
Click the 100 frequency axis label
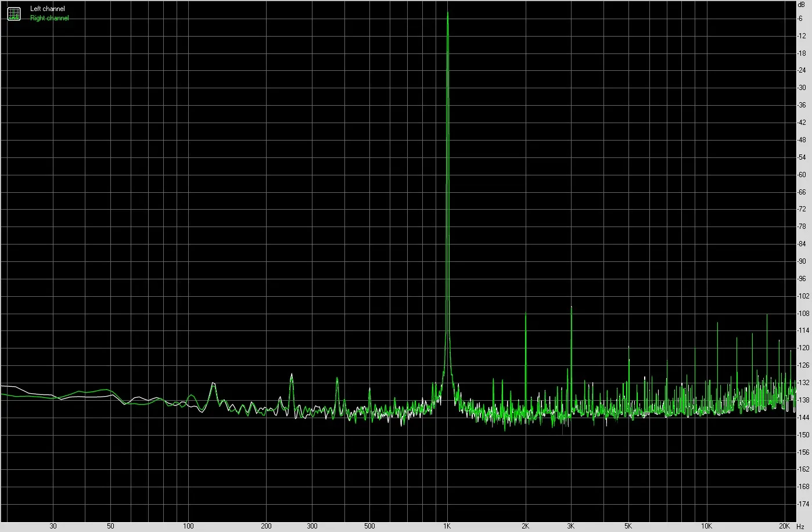[188, 526]
